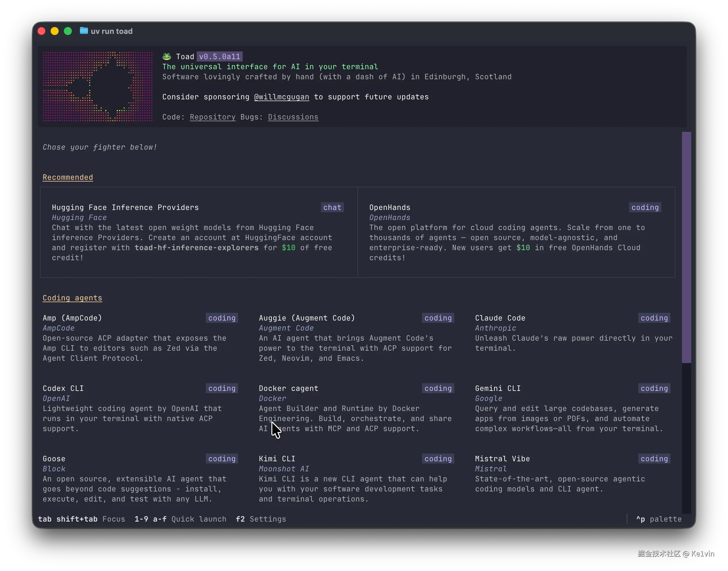Open the Repository code link
728x571 pixels.
(212, 117)
